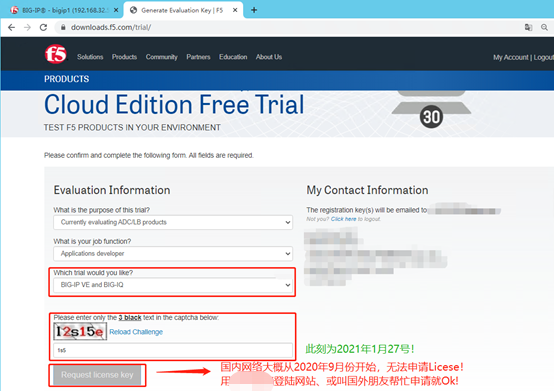Open the Partners menu

198,57
